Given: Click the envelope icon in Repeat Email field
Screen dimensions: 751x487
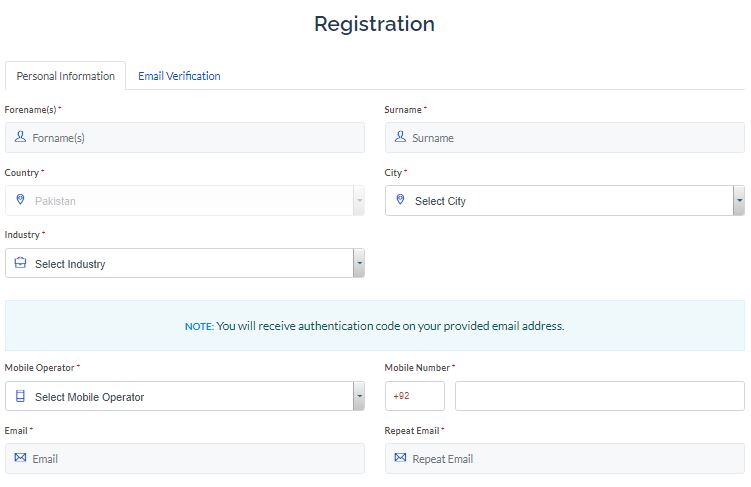Looking at the screenshot, I should click(400, 457).
